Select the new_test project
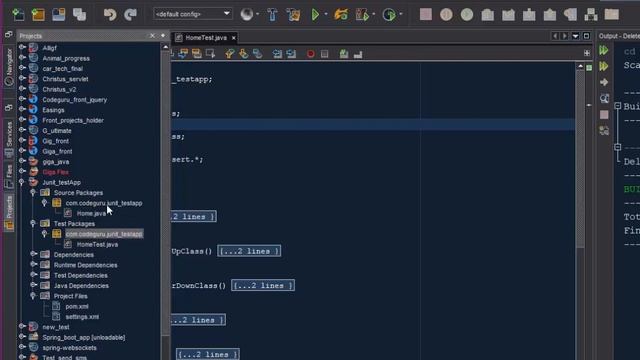The width and height of the screenshot is (640, 360). 56,327
